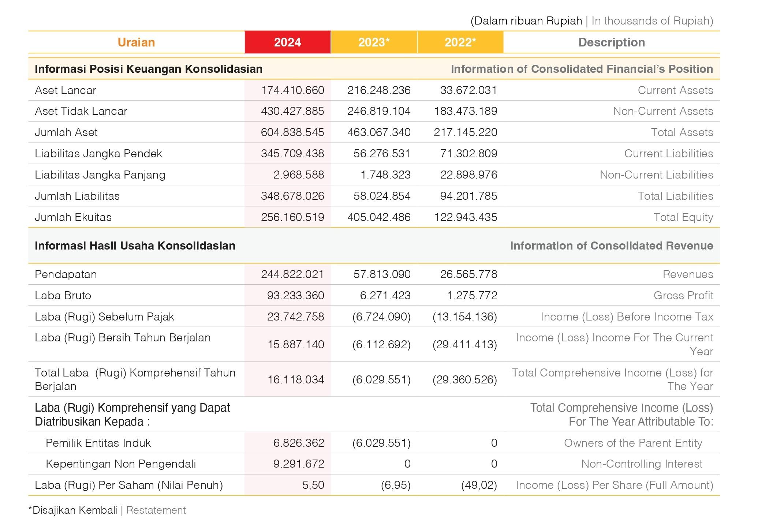Select the Aset Lancar row label
This screenshot has width=758, height=532.
pyautogui.click(x=66, y=90)
